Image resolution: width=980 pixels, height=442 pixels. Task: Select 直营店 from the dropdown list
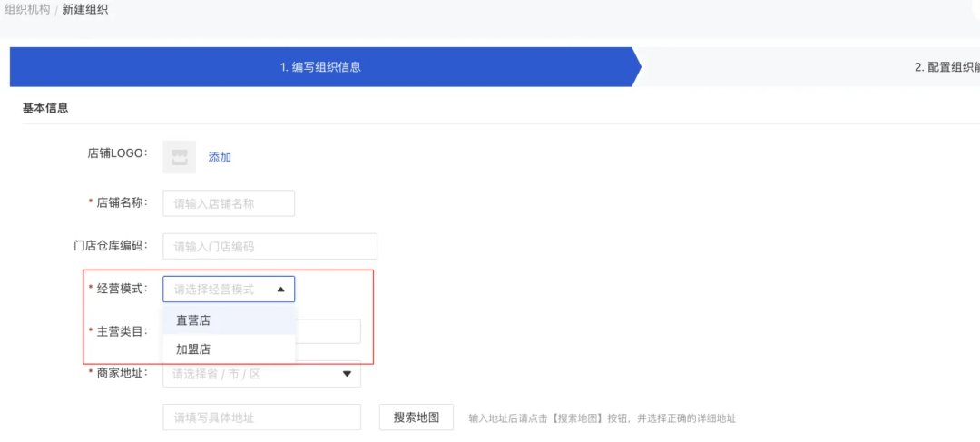193,320
